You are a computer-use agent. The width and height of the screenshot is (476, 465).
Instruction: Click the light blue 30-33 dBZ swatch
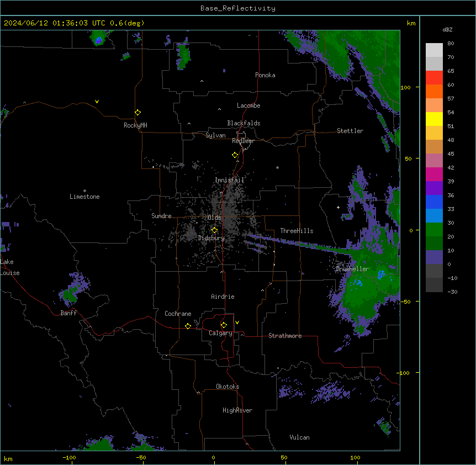[434, 216]
